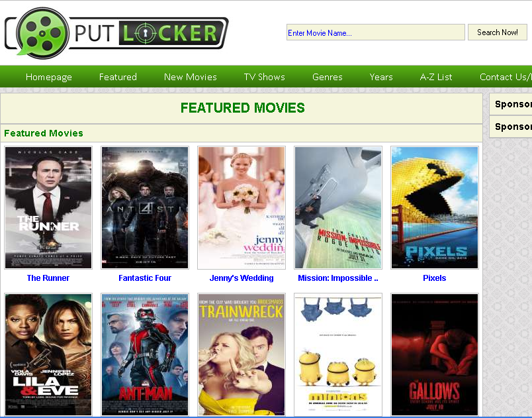Open the New Movies menu
The image size is (532, 418).
(191, 77)
